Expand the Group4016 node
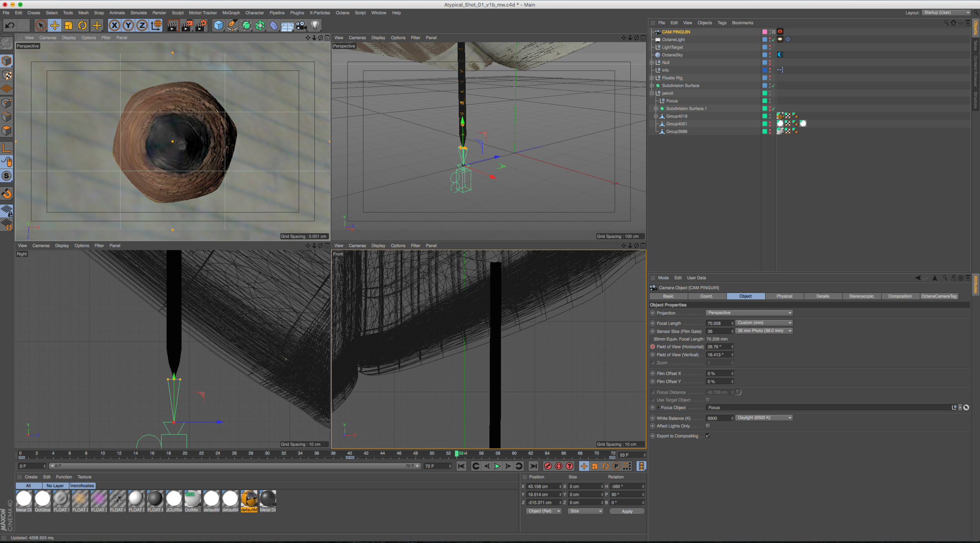980x543 pixels. point(656,116)
